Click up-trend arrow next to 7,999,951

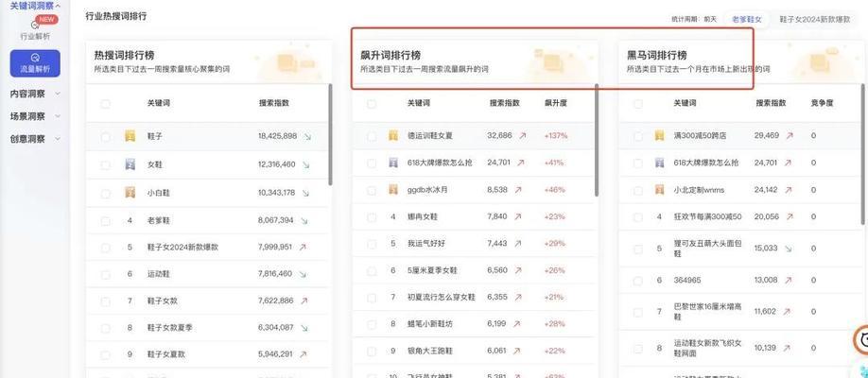pyautogui.click(x=303, y=248)
